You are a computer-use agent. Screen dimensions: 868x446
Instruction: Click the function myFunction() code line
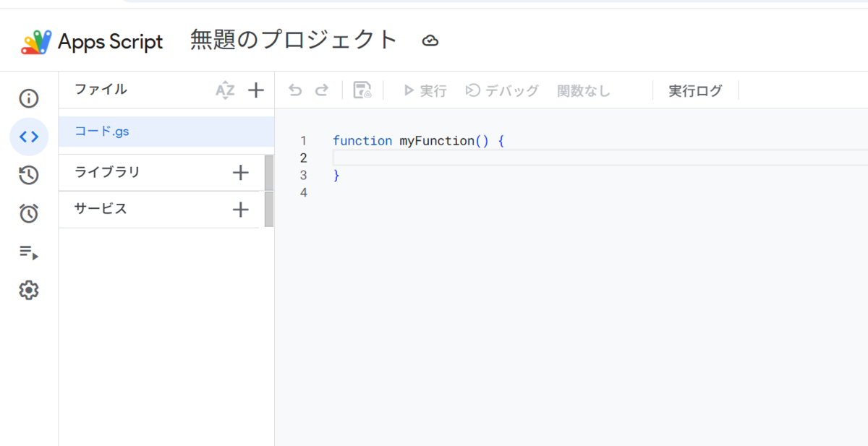[x=418, y=140]
